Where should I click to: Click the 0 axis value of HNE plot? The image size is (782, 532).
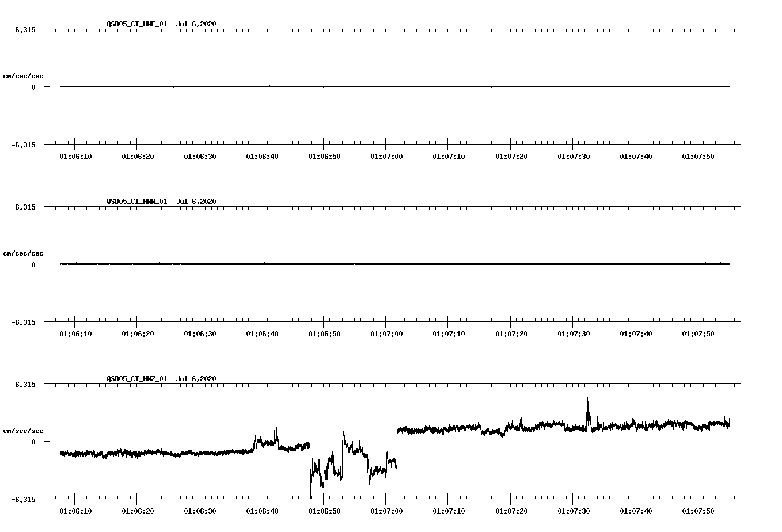tap(33, 87)
